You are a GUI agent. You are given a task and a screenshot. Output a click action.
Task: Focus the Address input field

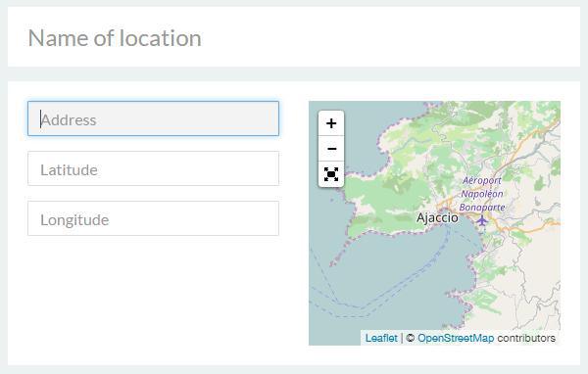point(154,118)
